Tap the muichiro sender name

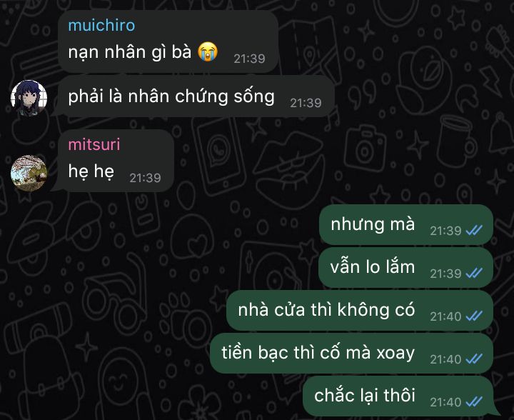[101, 26]
